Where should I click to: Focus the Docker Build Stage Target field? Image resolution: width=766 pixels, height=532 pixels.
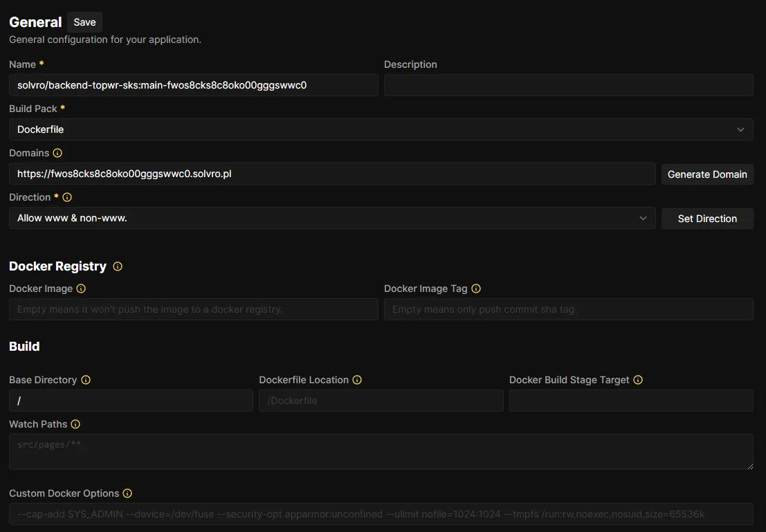630,401
